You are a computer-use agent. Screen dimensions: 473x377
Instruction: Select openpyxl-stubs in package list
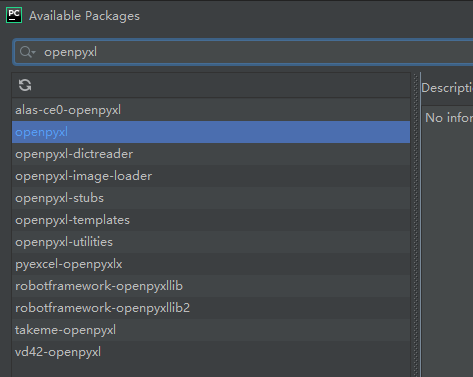point(211,198)
